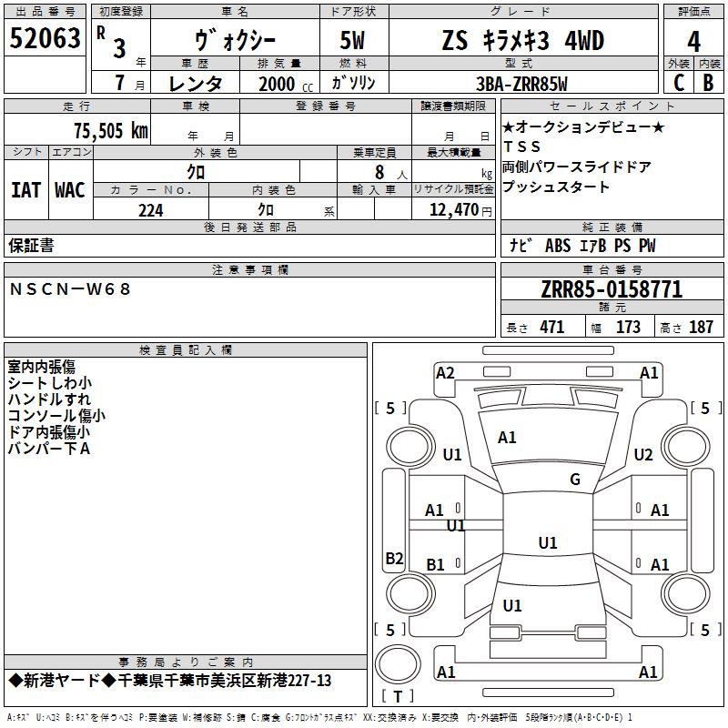Select the length value 471
The image size is (728, 728).
tap(552, 328)
